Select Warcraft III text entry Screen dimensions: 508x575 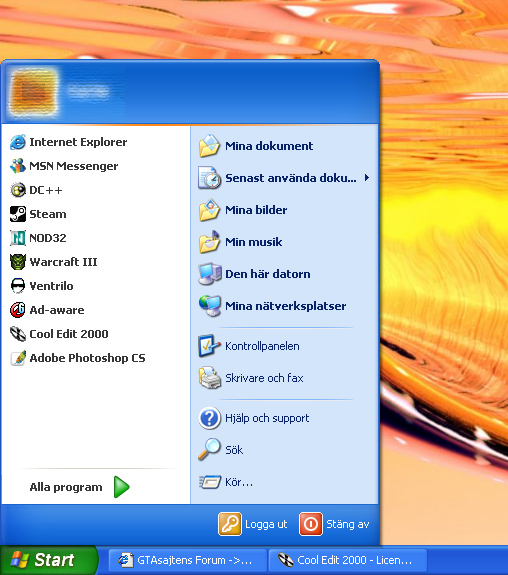[63, 262]
